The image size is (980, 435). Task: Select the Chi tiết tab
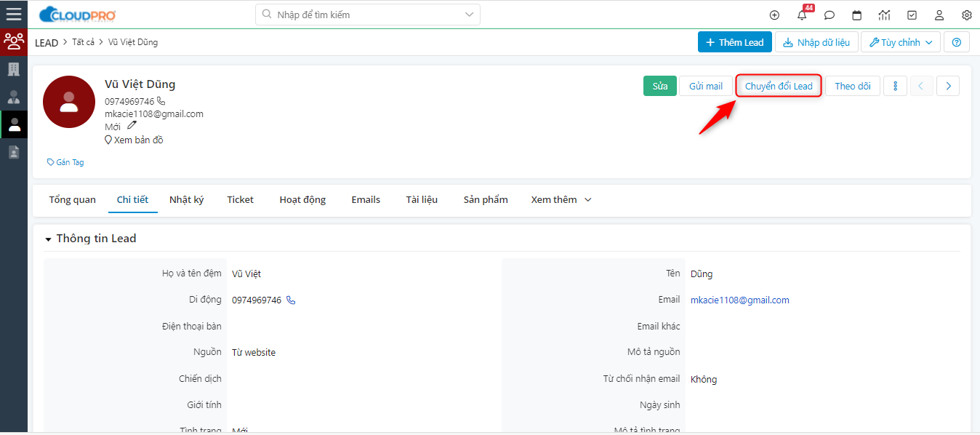132,199
